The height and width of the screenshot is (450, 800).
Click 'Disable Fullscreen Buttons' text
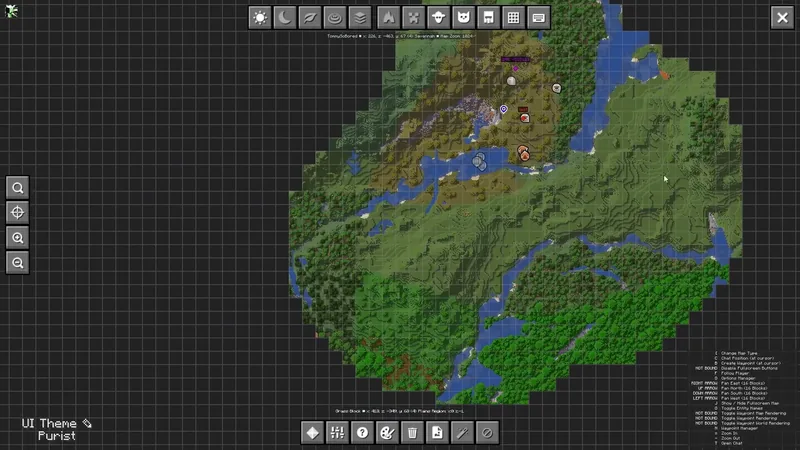click(749, 368)
